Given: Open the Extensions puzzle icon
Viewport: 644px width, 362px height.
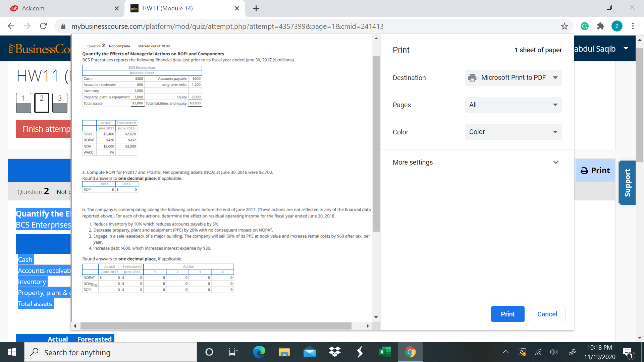Looking at the screenshot, I should pyautogui.click(x=601, y=26).
